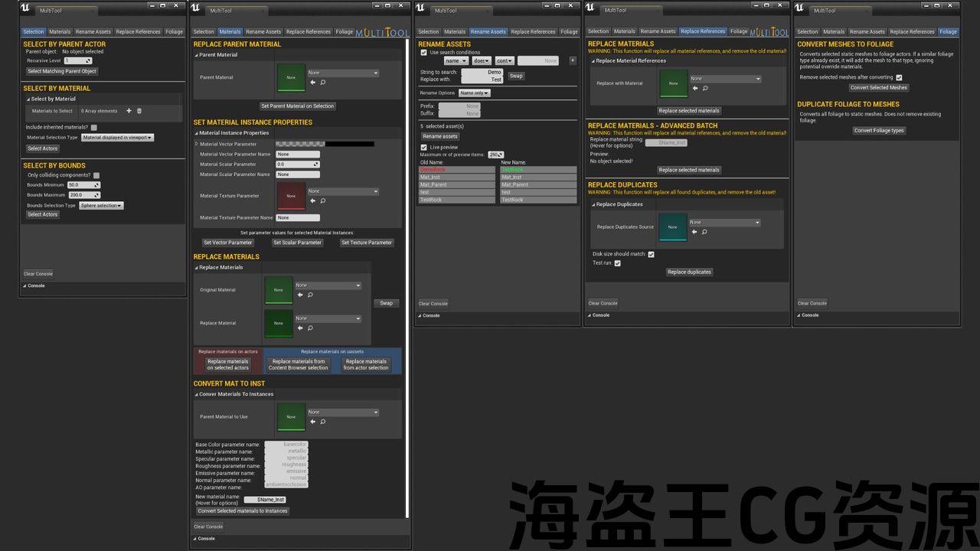Toggle Only colliding components checkbox
The height and width of the screenshot is (551, 980).
96,175
